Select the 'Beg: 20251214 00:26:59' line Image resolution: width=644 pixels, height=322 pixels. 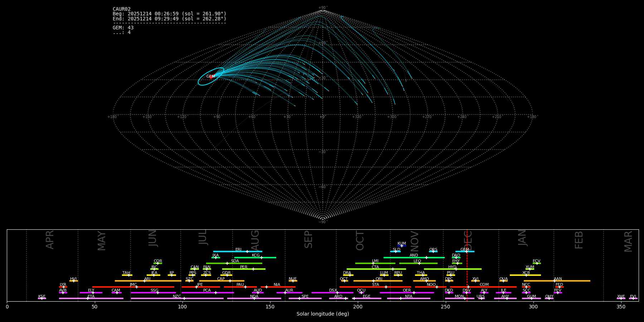pos(170,14)
